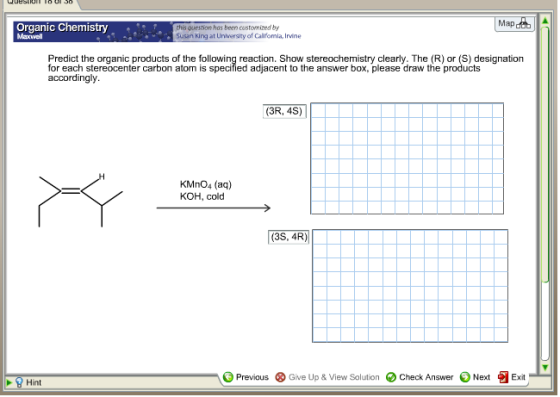
Task: Click the Susan King customization note
Action: (238, 32)
